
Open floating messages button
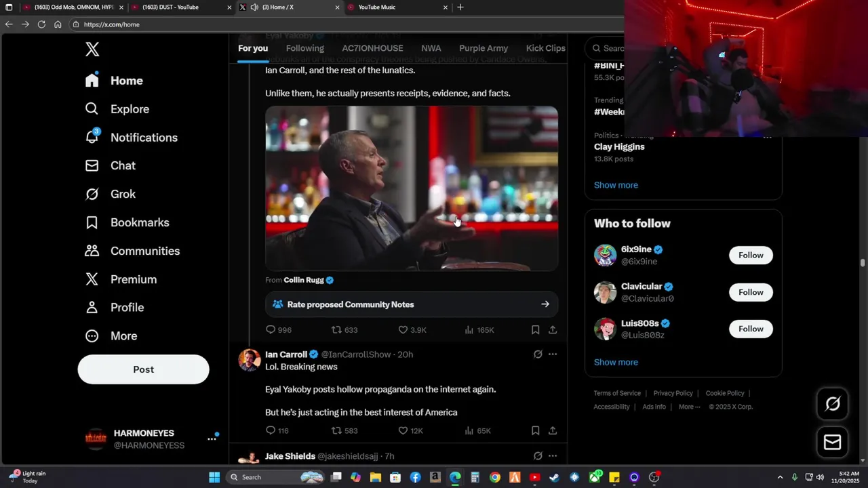click(x=833, y=442)
